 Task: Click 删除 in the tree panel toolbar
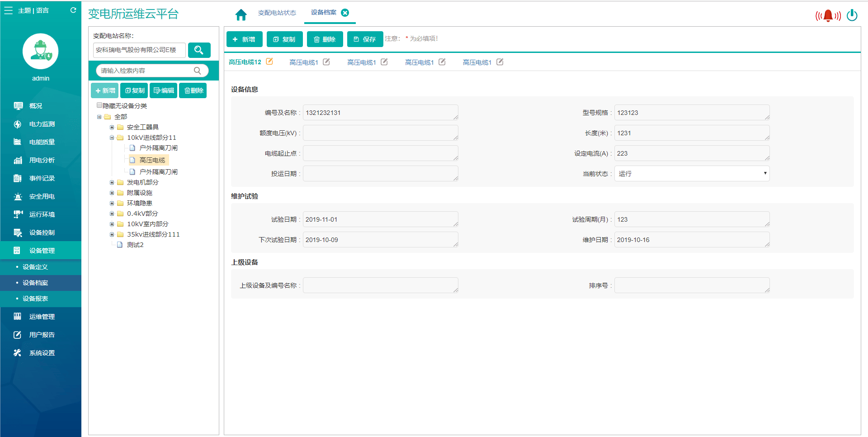click(x=193, y=90)
